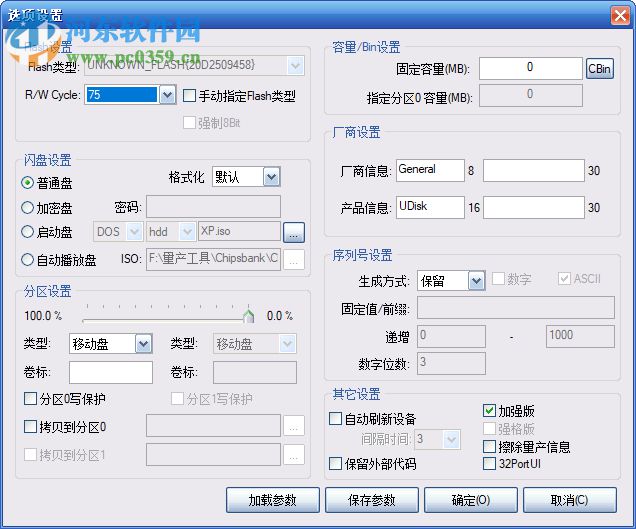Check 手动指定Flash类型 option
636x529 pixels.
click(239, 96)
